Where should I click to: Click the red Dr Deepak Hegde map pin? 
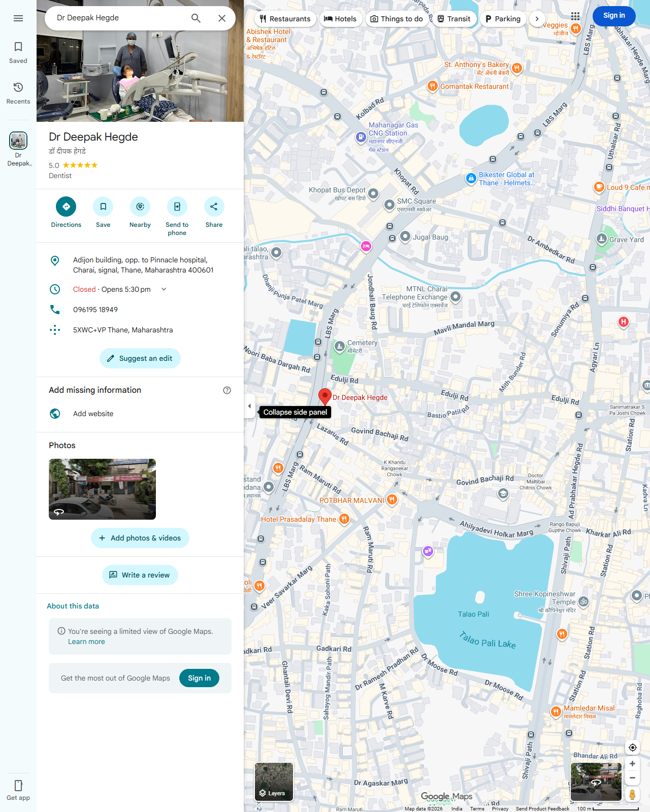click(x=325, y=397)
